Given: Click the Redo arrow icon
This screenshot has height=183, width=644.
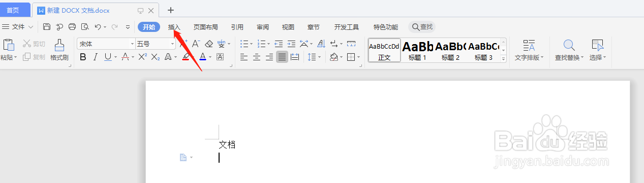Looking at the screenshot, I should (114, 27).
